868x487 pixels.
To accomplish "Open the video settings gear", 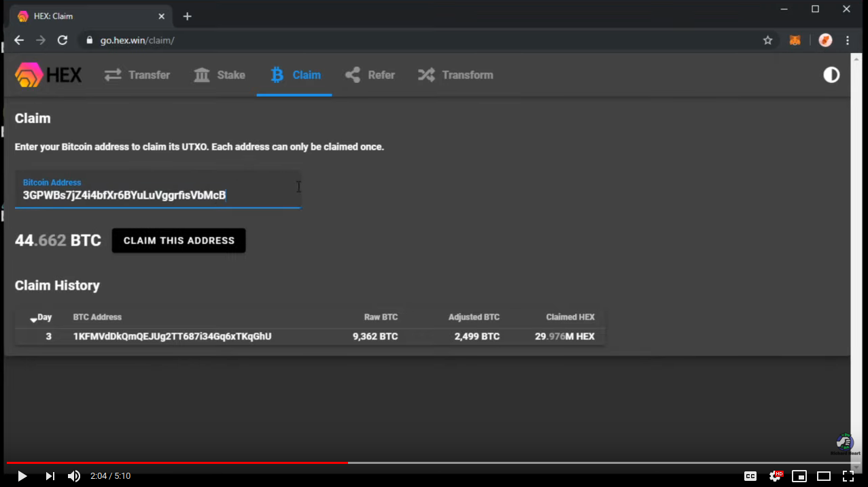I will tap(775, 476).
